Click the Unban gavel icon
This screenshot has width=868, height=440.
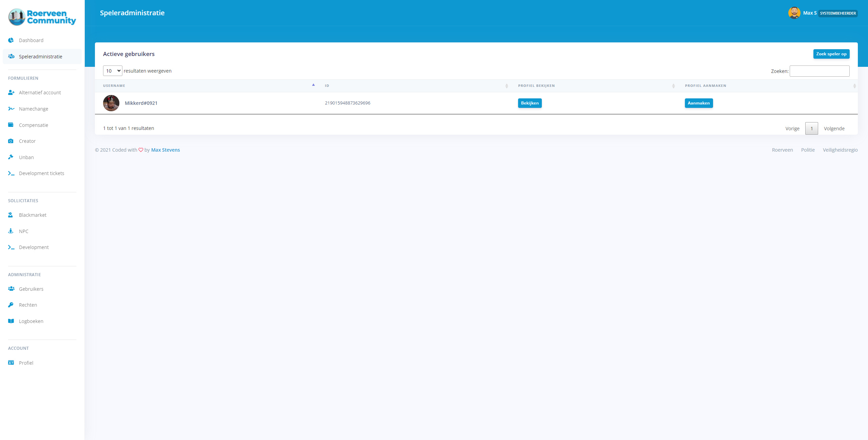(11, 157)
